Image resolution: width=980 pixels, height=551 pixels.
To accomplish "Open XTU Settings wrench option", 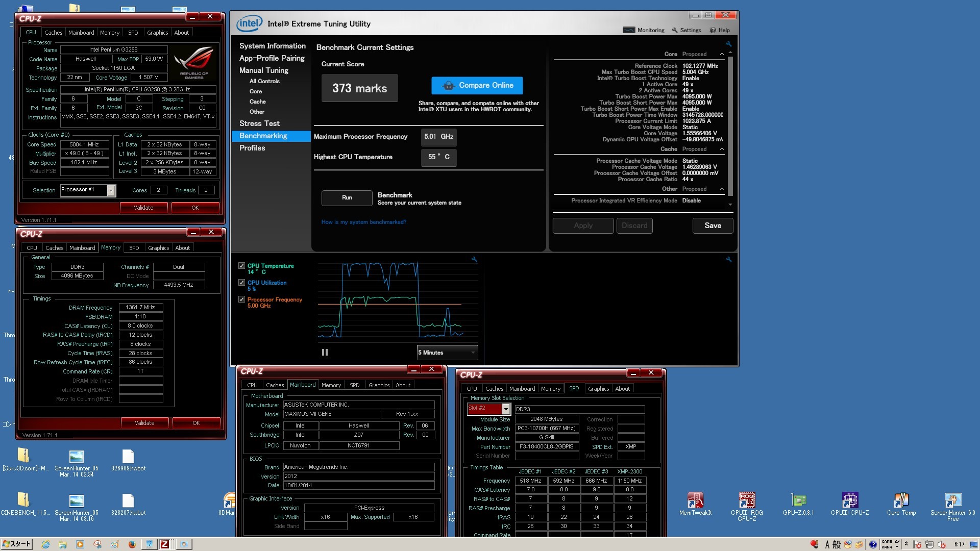I will (x=687, y=30).
